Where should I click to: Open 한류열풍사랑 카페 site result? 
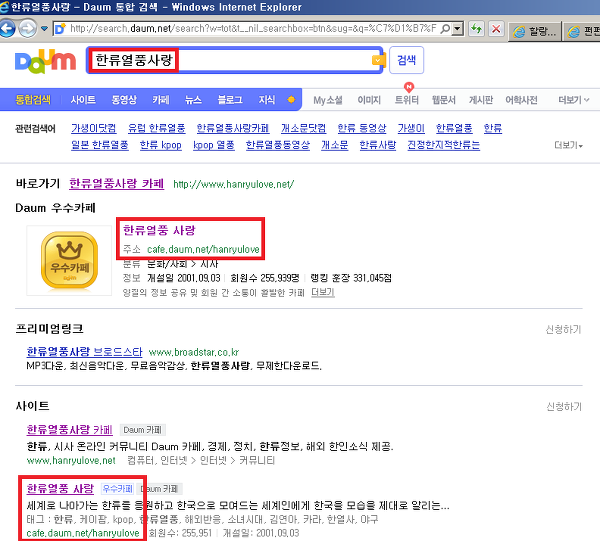coord(70,430)
